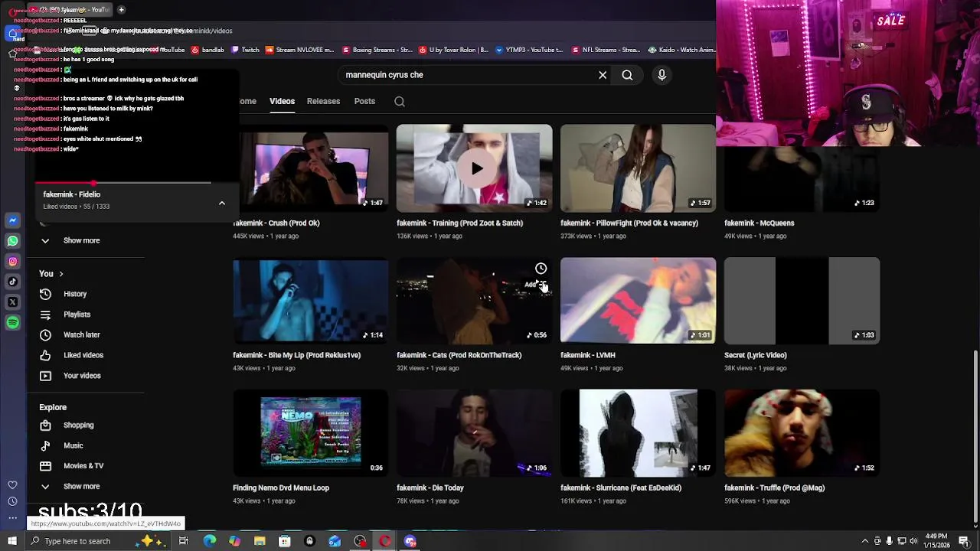
Task: Open Music under Explore
Action: click(x=73, y=445)
